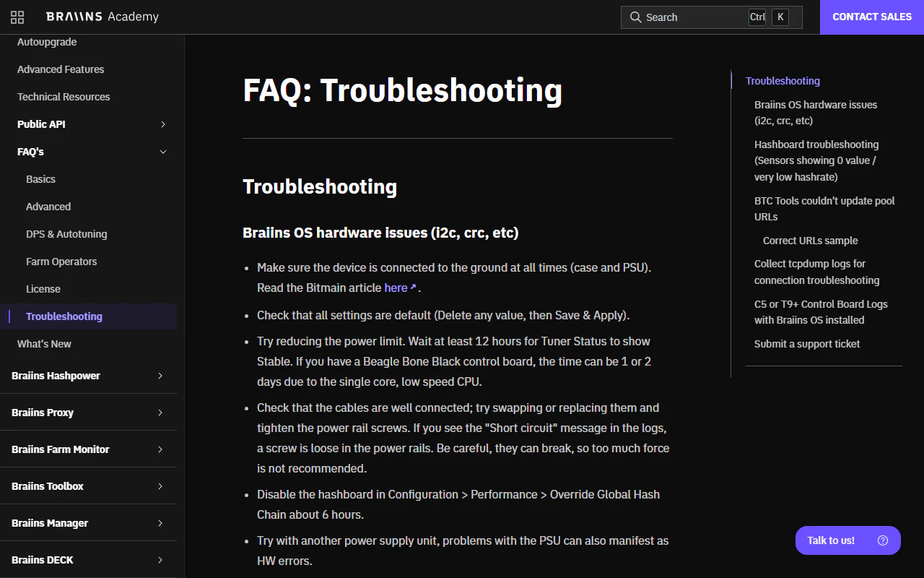Select Advanced under FAQ's
Screen dimensions: 924x578
pyautogui.click(x=48, y=207)
